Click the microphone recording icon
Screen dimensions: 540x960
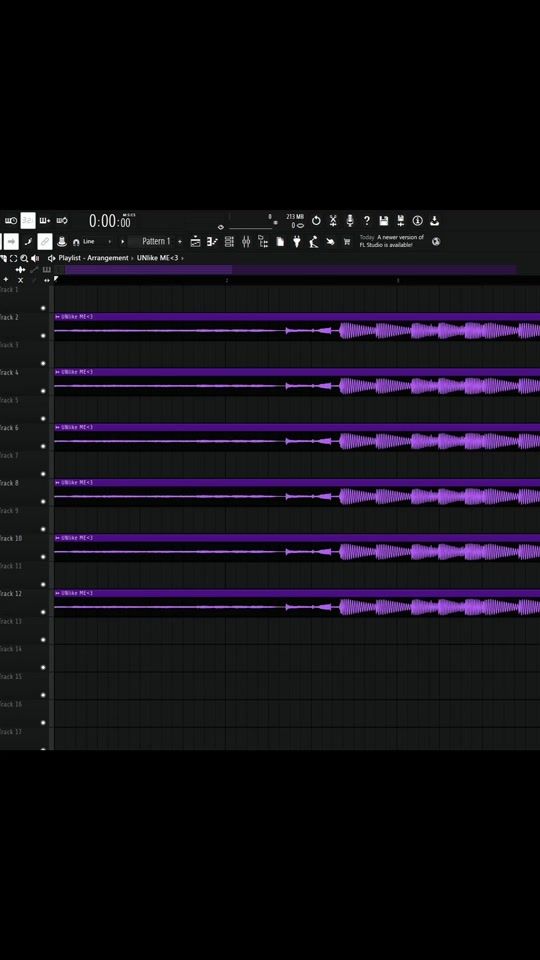[350, 220]
